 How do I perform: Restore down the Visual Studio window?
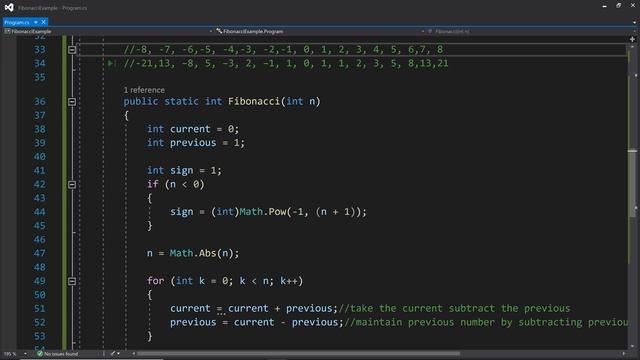pyautogui.click(x=618, y=6)
